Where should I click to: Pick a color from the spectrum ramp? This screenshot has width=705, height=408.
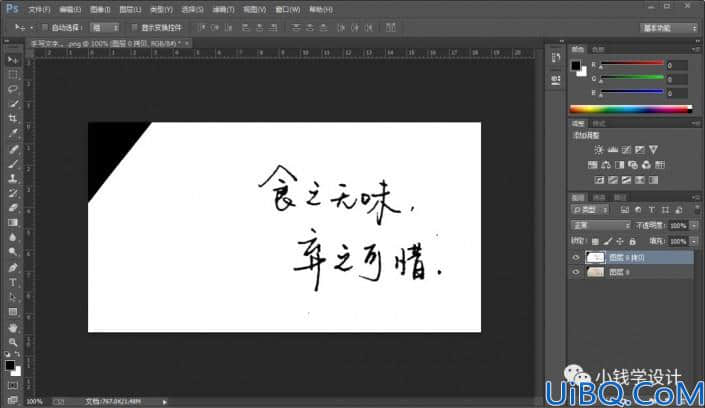point(630,109)
